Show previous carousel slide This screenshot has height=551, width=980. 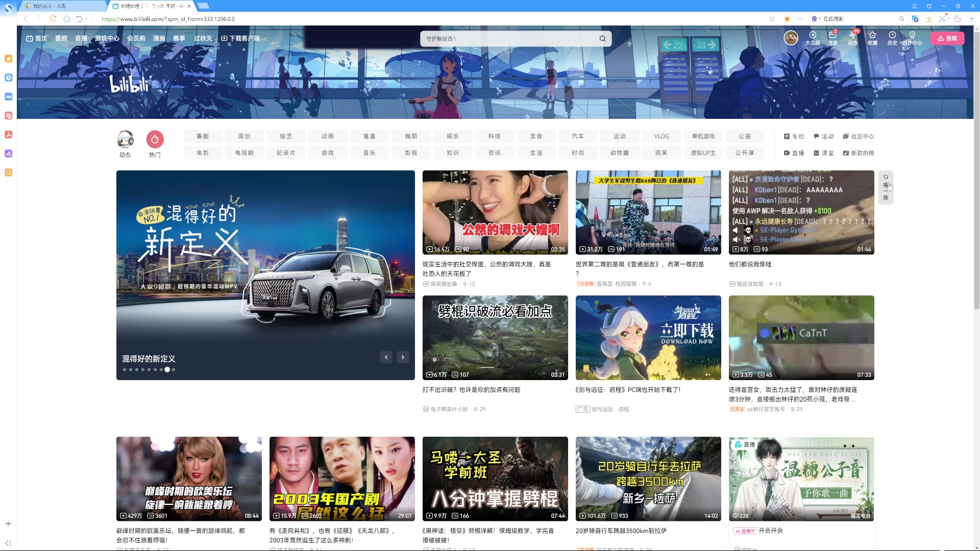pos(386,357)
